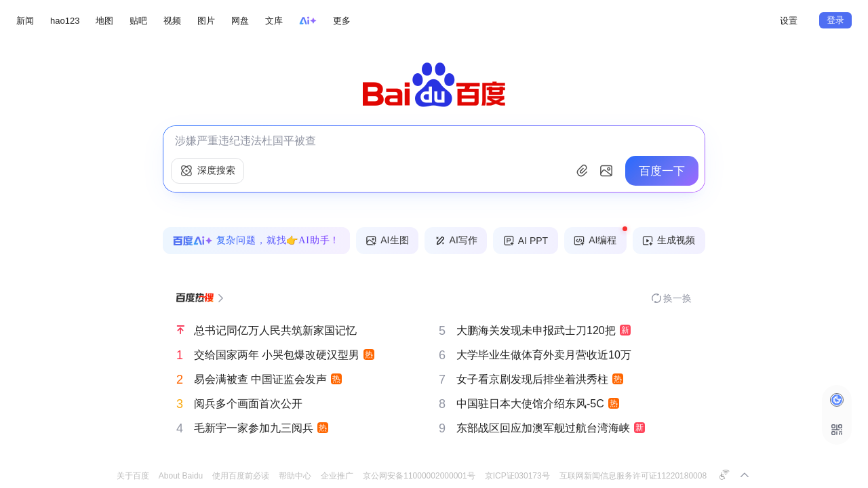868x488 pixels.
Task: Open 帮助中心 footer link
Action: [x=295, y=476]
